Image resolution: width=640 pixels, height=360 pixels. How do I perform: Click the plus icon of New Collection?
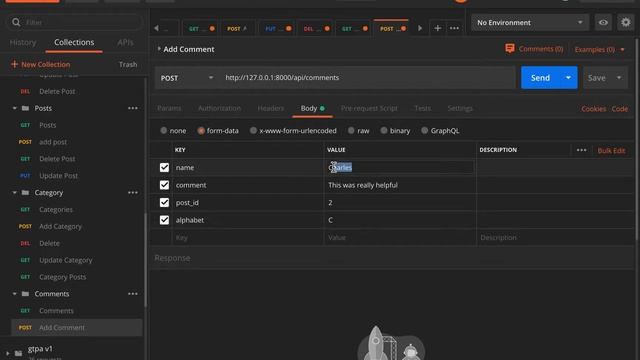(14, 64)
